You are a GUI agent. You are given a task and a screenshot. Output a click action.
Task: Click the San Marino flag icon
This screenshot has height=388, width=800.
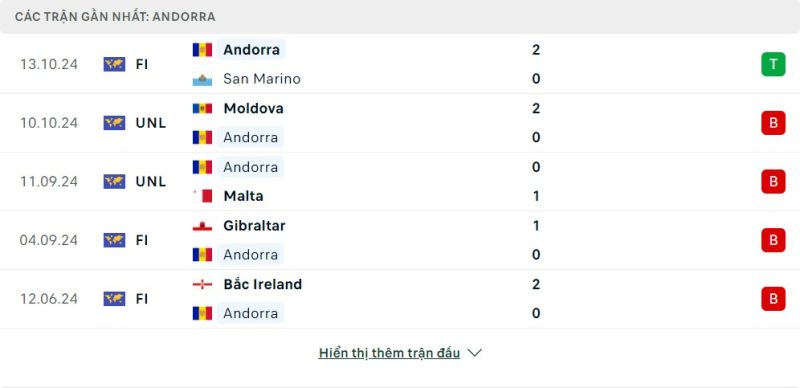(202, 79)
